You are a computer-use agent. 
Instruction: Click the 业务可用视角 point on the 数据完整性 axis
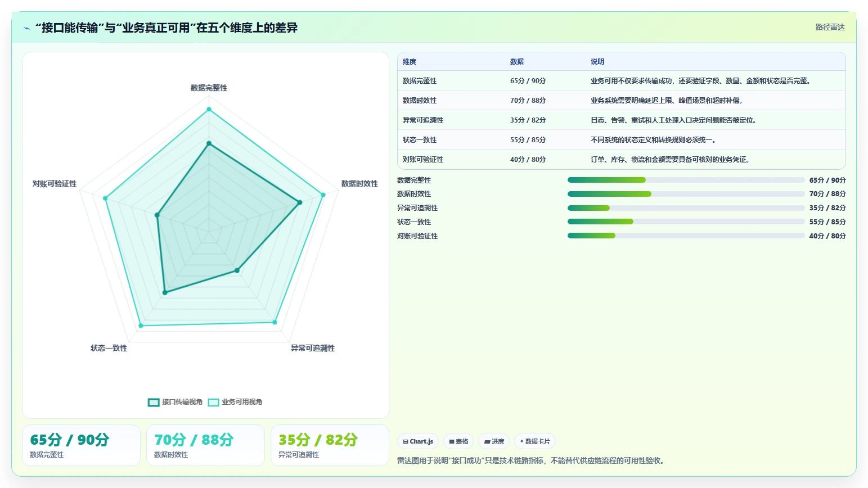pos(209,109)
